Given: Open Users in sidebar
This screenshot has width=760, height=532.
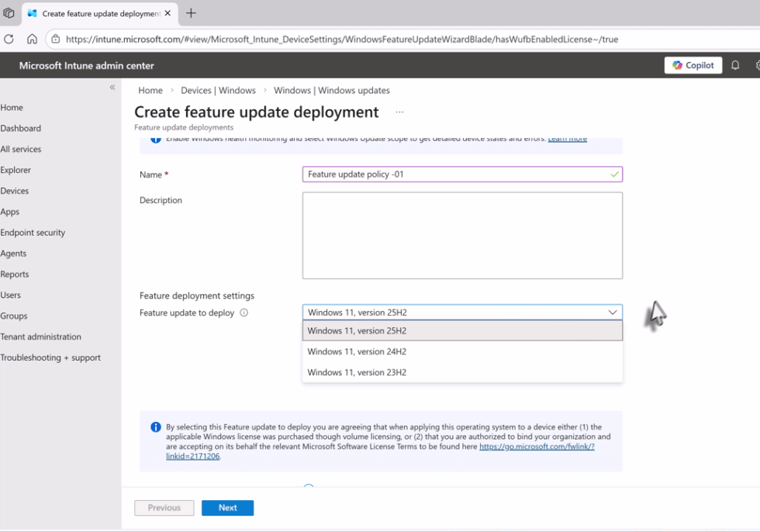Looking at the screenshot, I should click(x=11, y=295).
